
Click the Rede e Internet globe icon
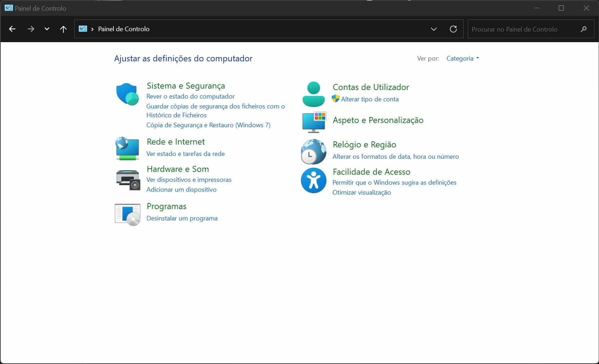127,148
